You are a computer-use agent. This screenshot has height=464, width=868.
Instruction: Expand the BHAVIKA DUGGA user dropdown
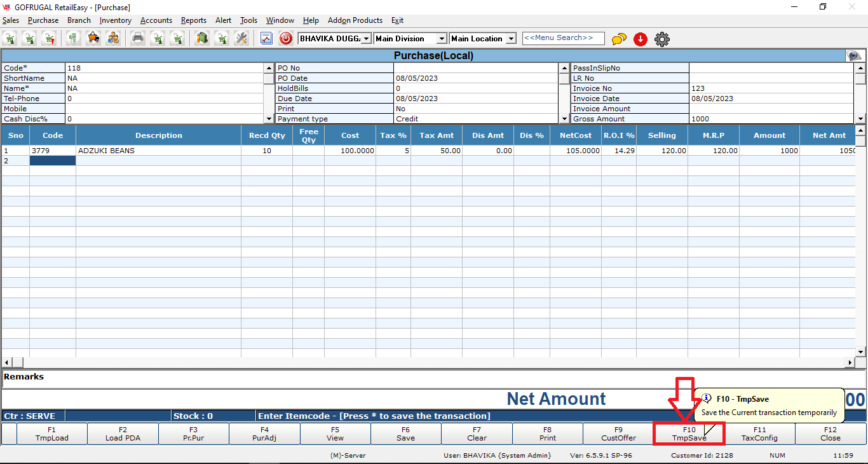tap(366, 39)
